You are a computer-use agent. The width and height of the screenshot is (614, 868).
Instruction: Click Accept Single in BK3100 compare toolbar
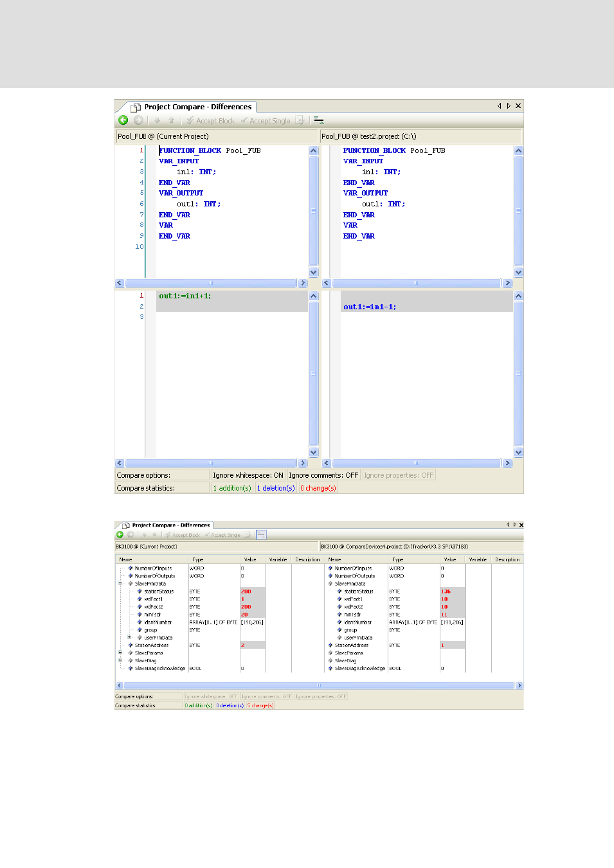coord(222,535)
